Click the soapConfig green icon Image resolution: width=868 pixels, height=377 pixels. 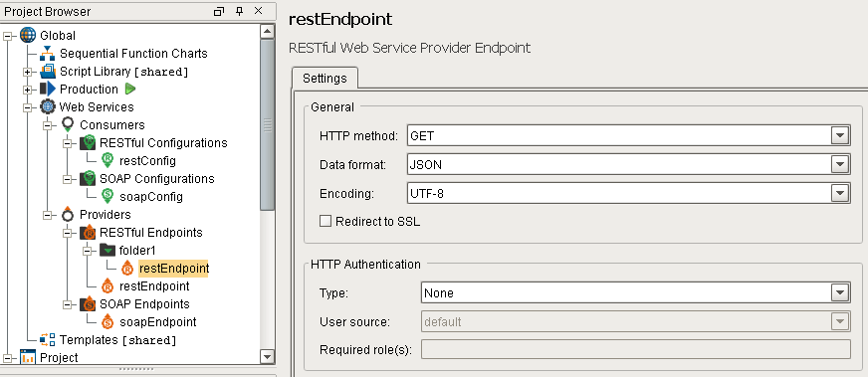[108, 197]
